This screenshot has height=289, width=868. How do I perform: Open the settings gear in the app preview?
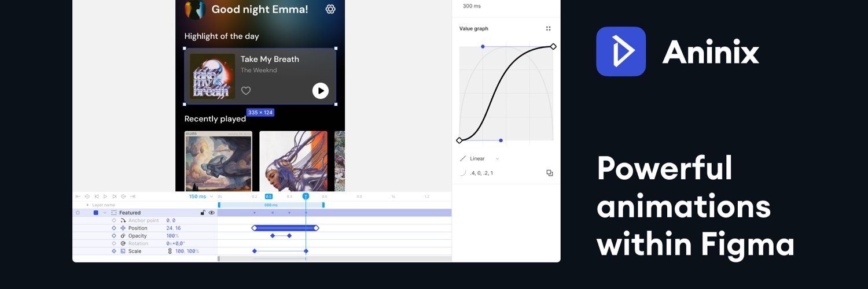pos(330,9)
